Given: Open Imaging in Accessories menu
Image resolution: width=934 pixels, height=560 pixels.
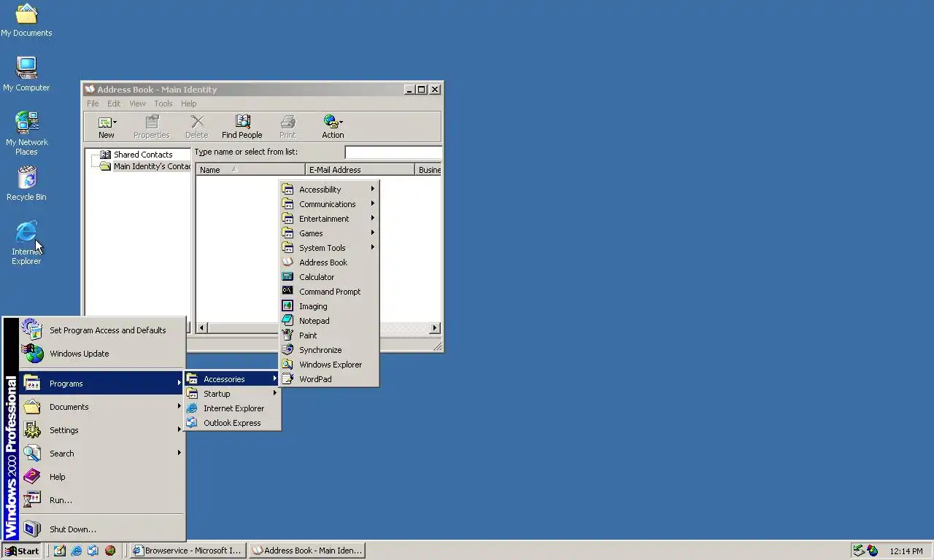Looking at the screenshot, I should [328, 306].
